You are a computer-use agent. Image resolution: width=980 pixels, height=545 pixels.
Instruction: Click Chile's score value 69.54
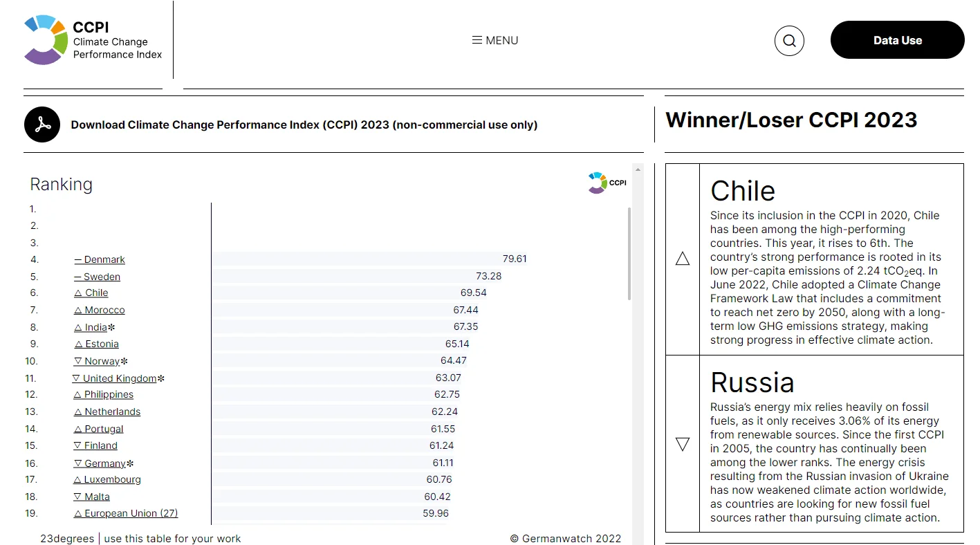[x=474, y=293]
